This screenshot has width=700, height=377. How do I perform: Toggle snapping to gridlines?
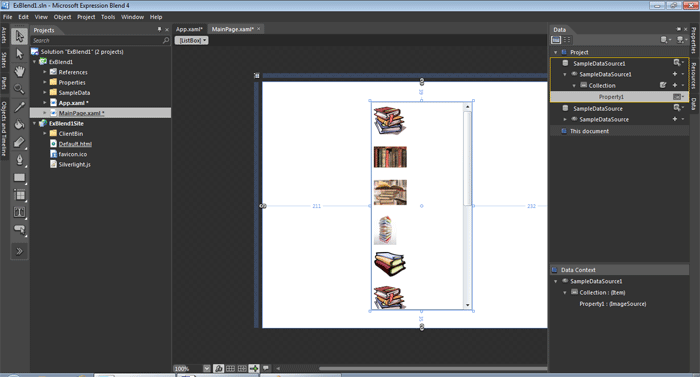pos(242,369)
